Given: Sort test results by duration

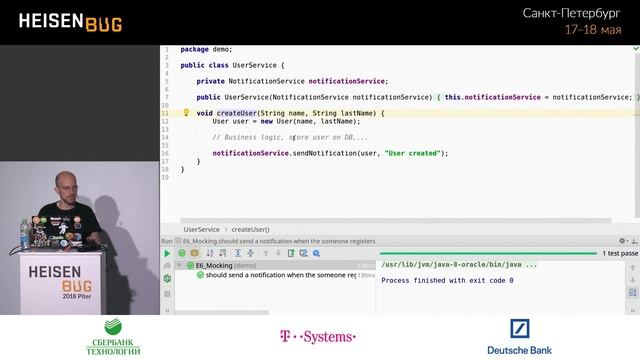Looking at the screenshot, I should [x=222, y=253].
